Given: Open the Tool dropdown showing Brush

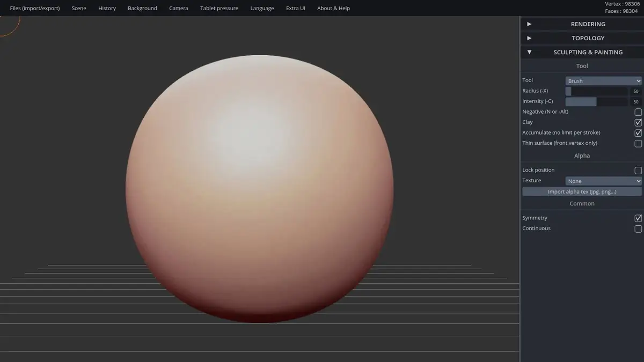Looking at the screenshot, I should (604, 81).
